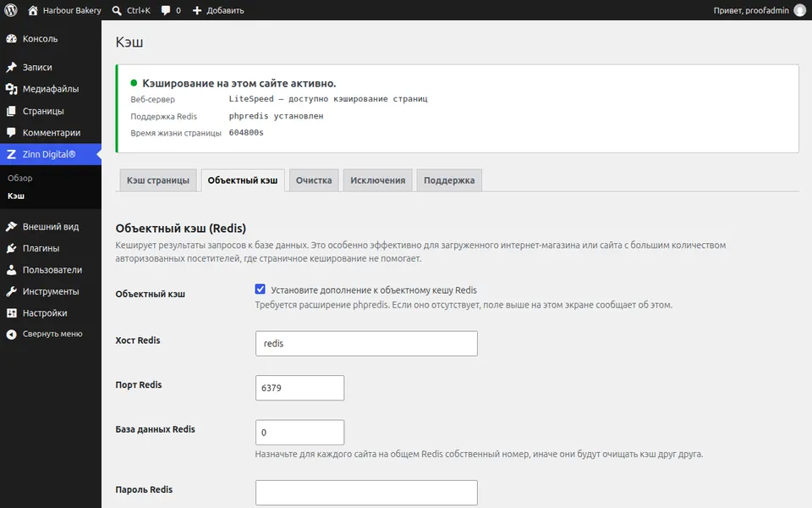The image size is (812, 508).
Task: Click the Пользователи user icon
Action: [11, 270]
